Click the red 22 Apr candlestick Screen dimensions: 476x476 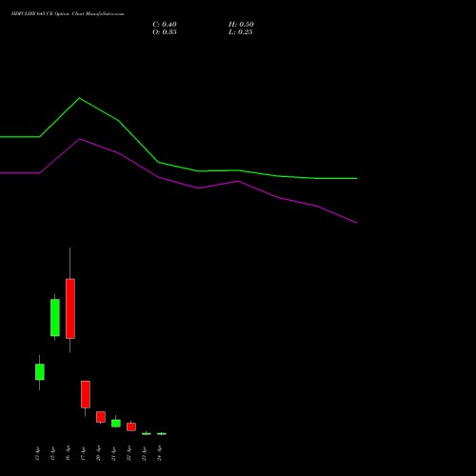[131, 426]
